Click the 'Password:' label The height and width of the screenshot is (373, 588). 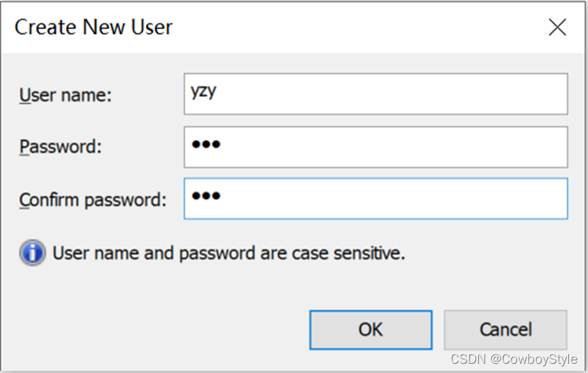click(61, 147)
